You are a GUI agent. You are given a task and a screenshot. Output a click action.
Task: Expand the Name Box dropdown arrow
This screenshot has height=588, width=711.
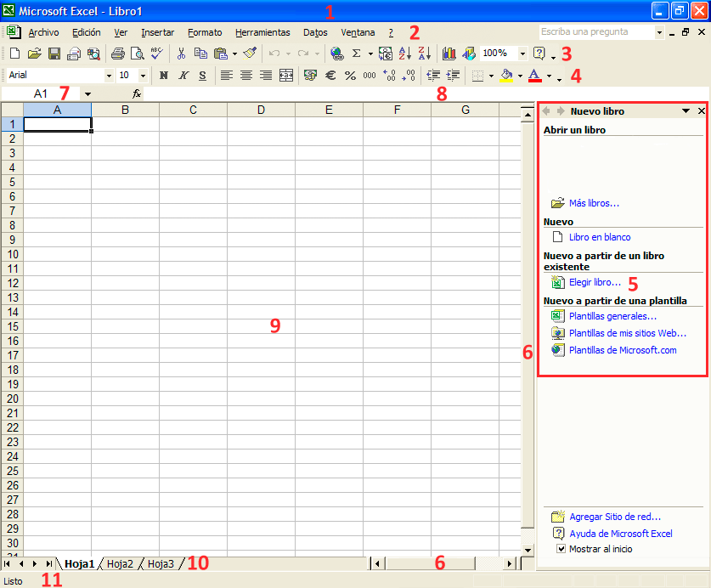pyautogui.click(x=87, y=94)
